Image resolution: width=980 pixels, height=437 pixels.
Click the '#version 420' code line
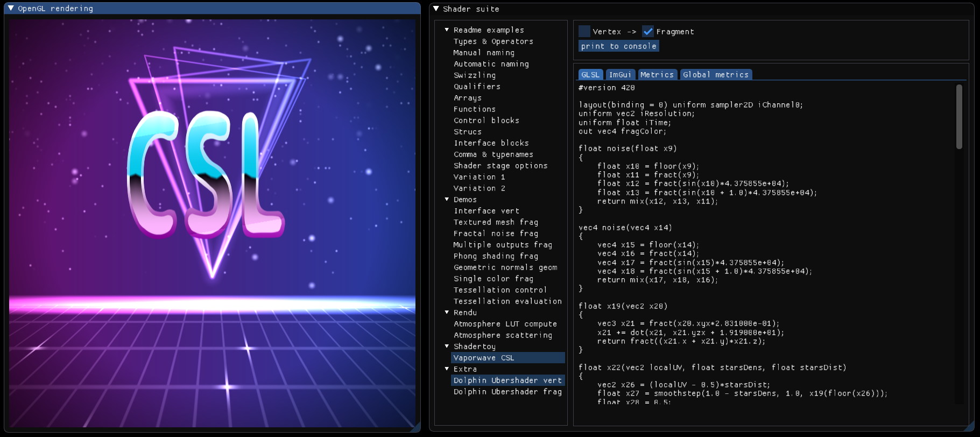coord(607,88)
